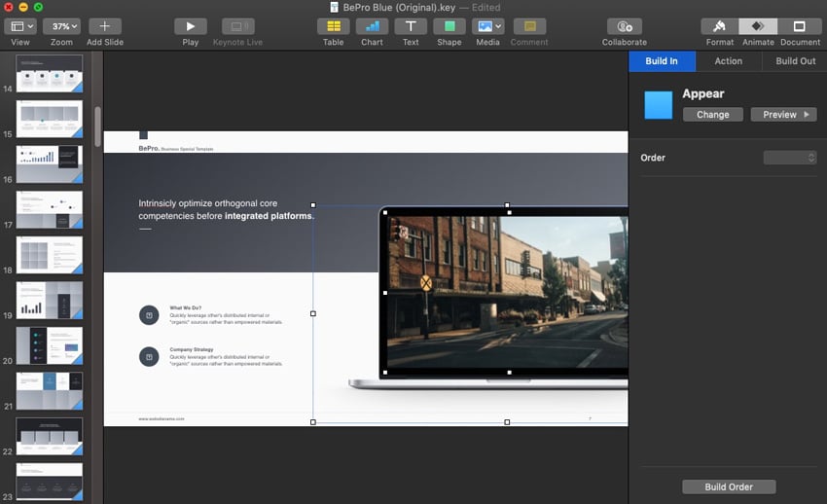Switch to the Action tab
Viewport: 827px width, 504px height.
click(728, 61)
